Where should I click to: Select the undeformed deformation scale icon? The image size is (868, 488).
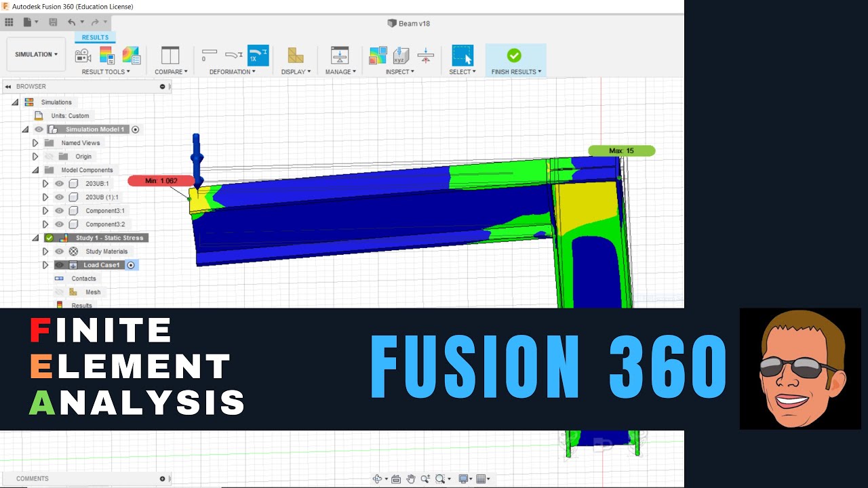click(x=210, y=55)
